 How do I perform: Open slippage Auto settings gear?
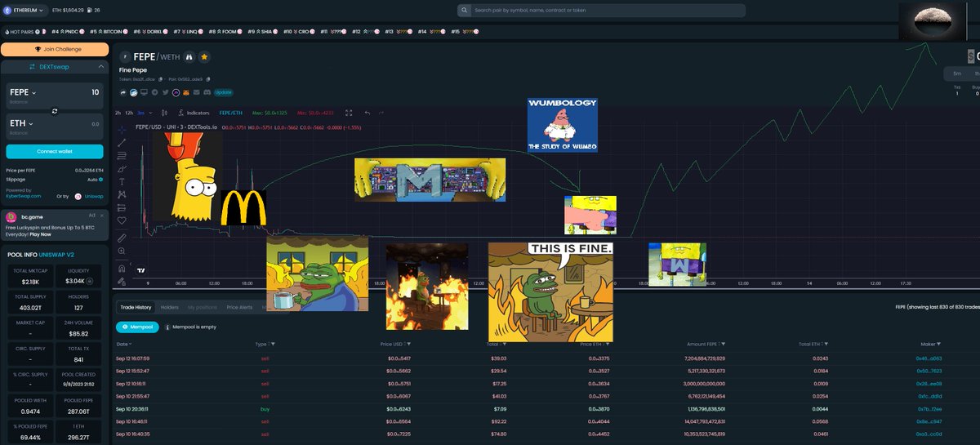(x=100, y=180)
